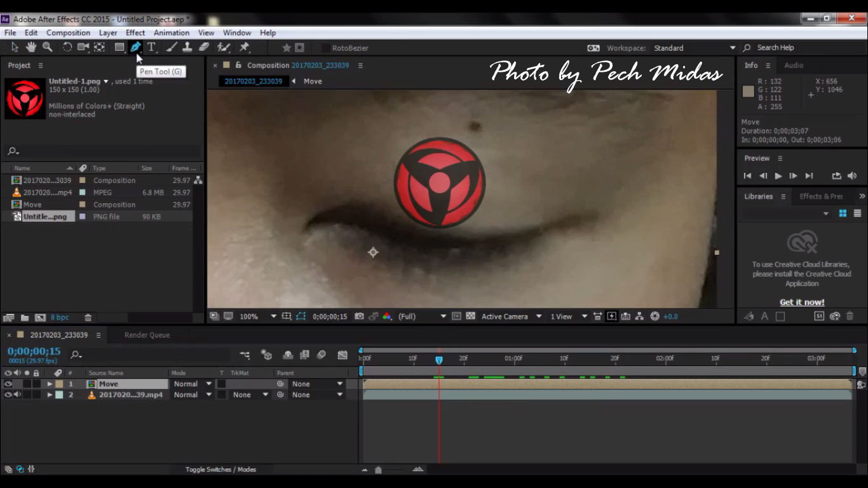Select the Clone Stamp tool
868x488 pixels.
tap(187, 47)
